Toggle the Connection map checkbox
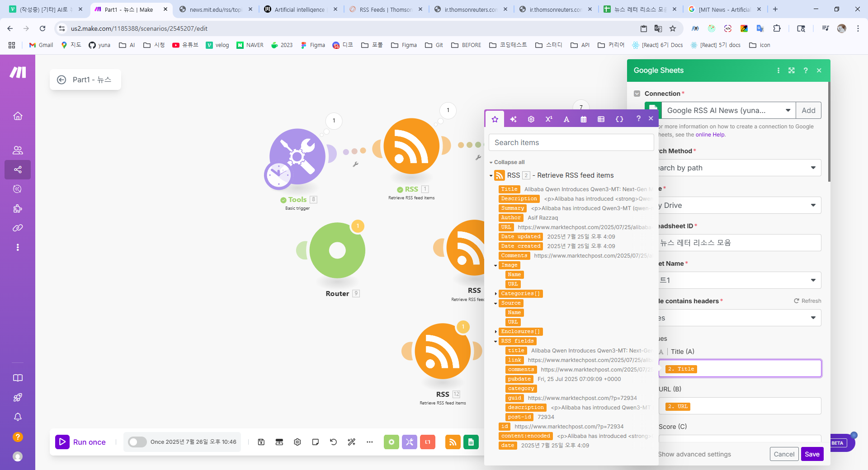This screenshot has width=868, height=470. click(637, 94)
